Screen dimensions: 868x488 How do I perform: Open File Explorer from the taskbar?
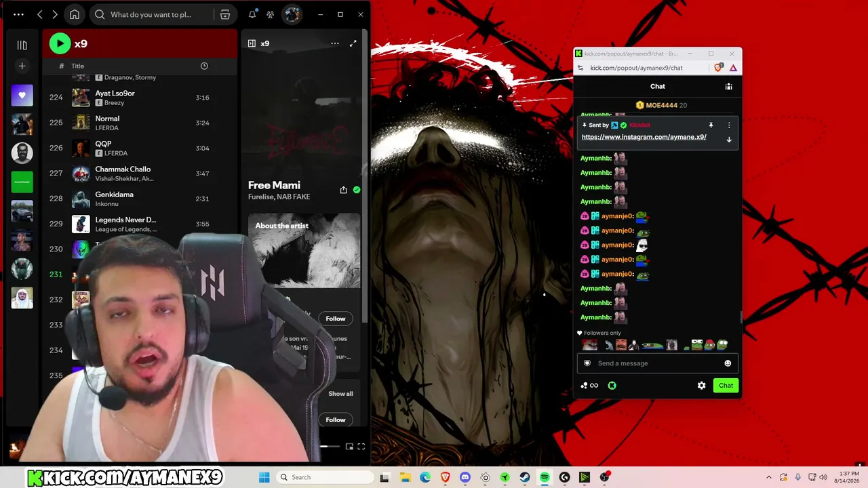[406, 477]
